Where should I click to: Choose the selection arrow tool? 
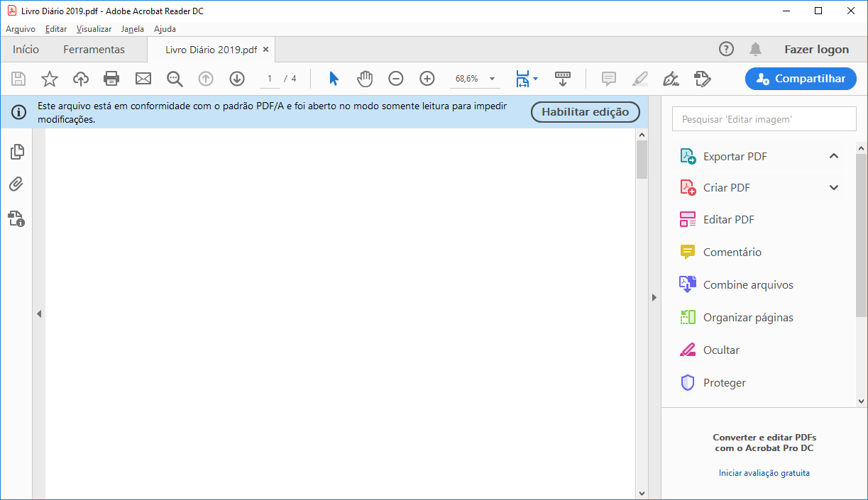334,79
